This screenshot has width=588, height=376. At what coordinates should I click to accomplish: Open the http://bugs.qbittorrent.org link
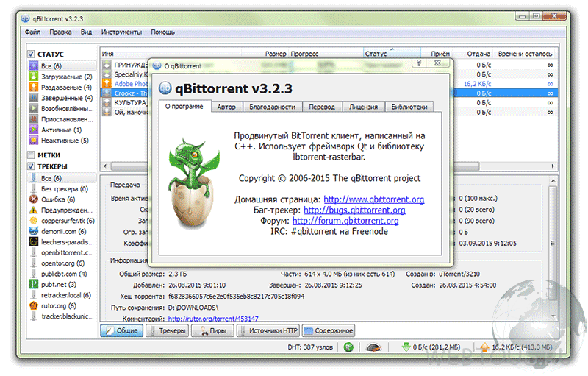coord(354,210)
